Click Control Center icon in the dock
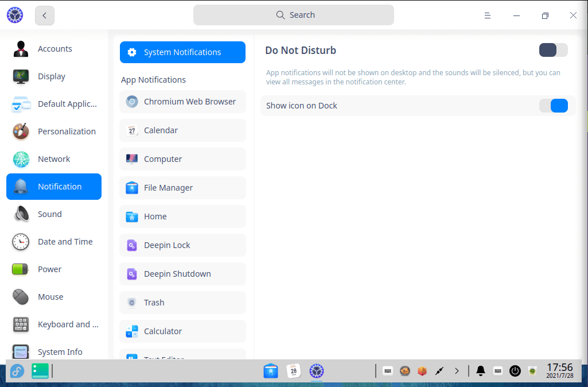 tap(317, 371)
